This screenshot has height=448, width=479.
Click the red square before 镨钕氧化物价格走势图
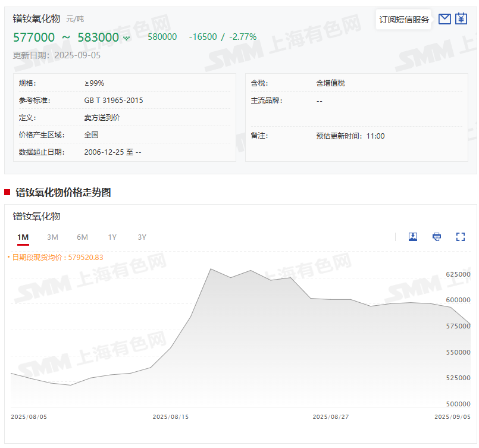coord(7,192)
